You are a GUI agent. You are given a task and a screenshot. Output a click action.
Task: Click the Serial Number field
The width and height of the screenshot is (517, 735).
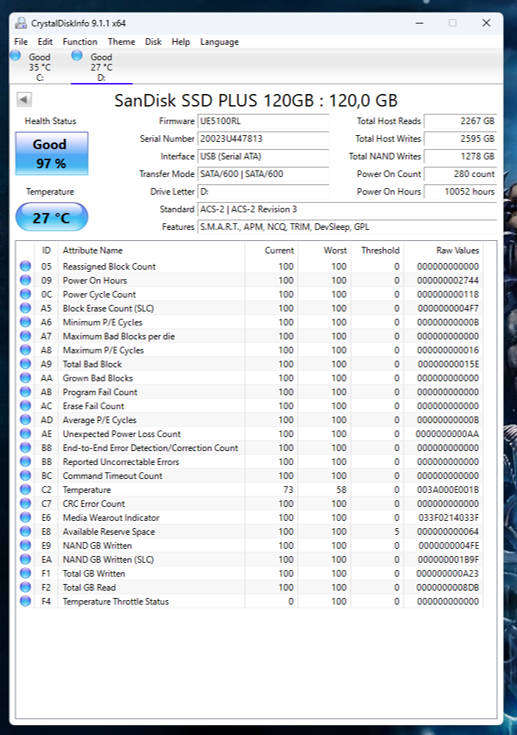(x=263, y=139)
